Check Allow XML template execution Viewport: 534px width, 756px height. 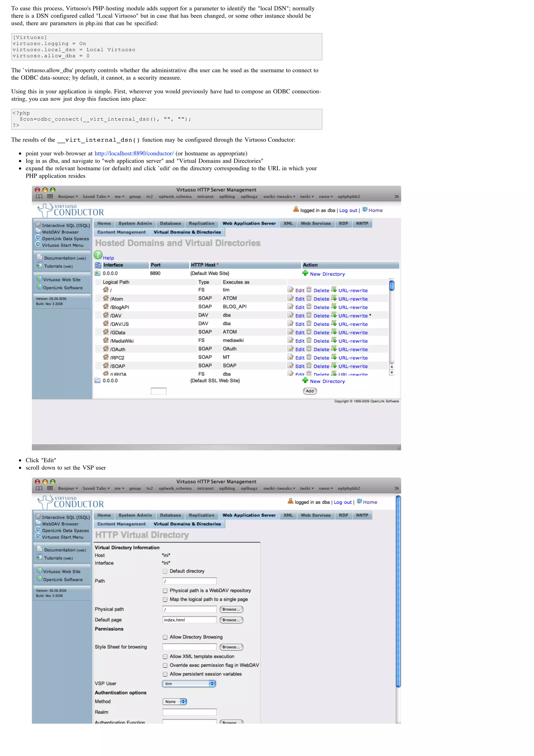point(165,657)
